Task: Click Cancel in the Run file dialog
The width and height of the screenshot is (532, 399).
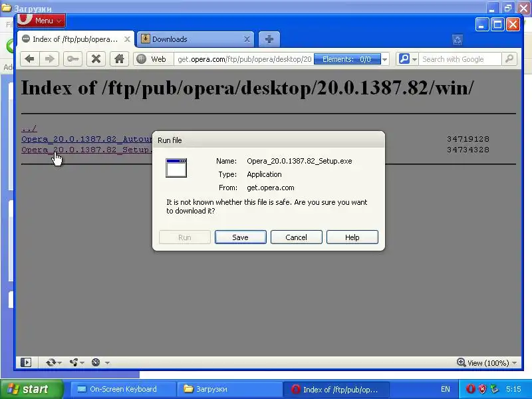Action: click(x=296, y=237)
